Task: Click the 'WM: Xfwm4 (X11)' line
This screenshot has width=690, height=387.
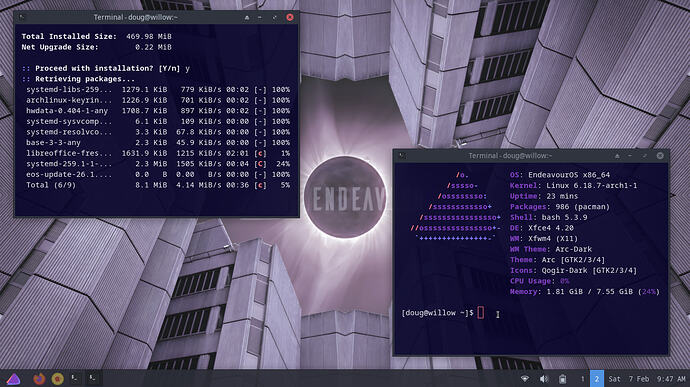Action: pyautogui.click(x=544, y=238)
